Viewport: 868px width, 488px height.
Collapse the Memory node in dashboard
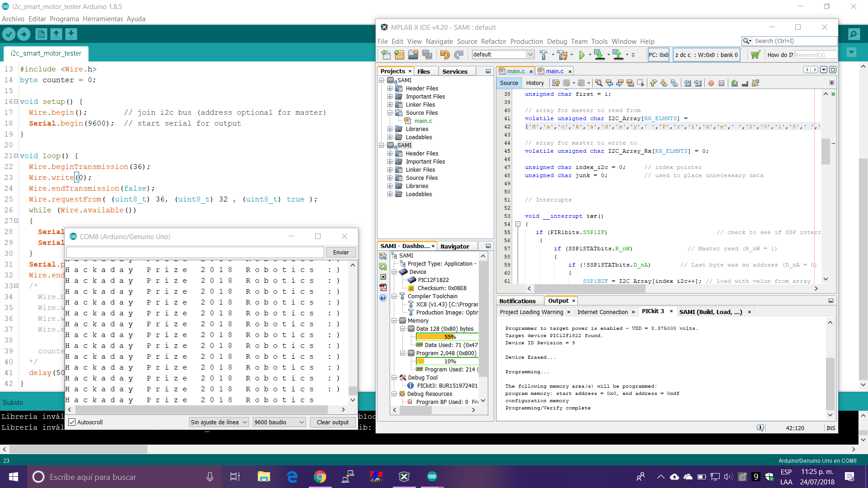point(394,321)
